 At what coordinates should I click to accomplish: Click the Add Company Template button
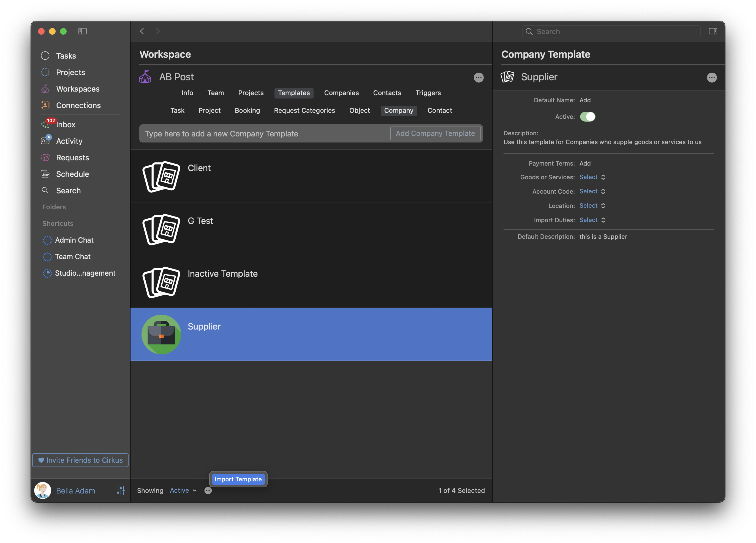pos(435,133)
